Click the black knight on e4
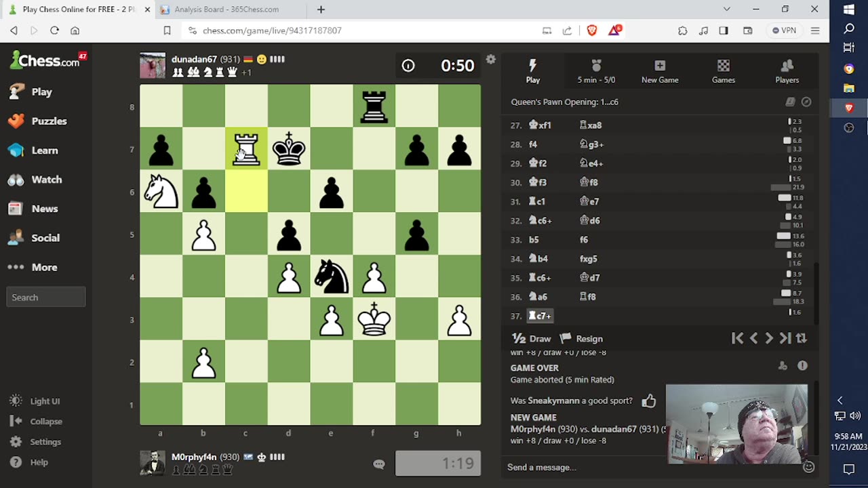This screenshot has height=488, width=868. (332, 277)
